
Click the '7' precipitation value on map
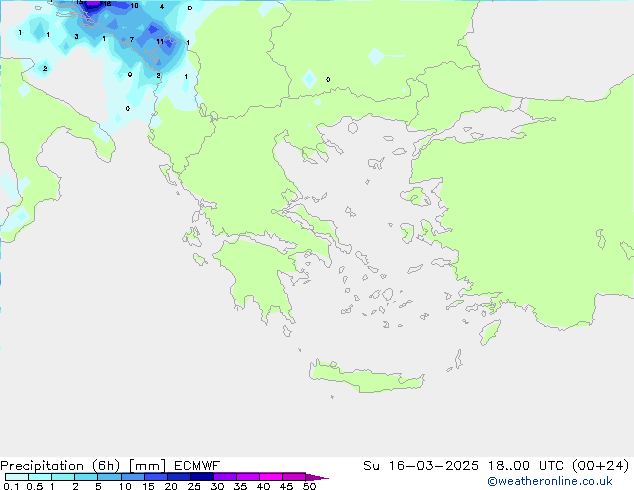click(x=132, y=39)
